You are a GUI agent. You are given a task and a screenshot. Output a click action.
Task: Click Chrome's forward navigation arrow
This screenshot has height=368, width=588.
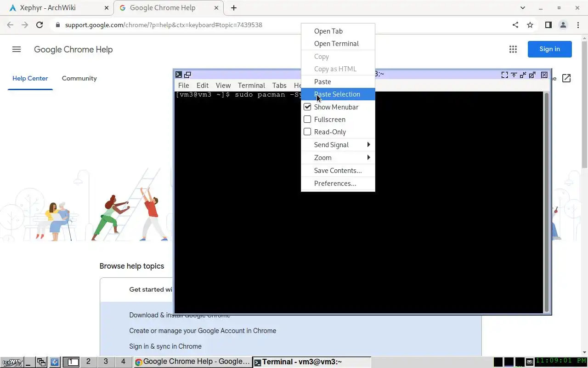25,25
